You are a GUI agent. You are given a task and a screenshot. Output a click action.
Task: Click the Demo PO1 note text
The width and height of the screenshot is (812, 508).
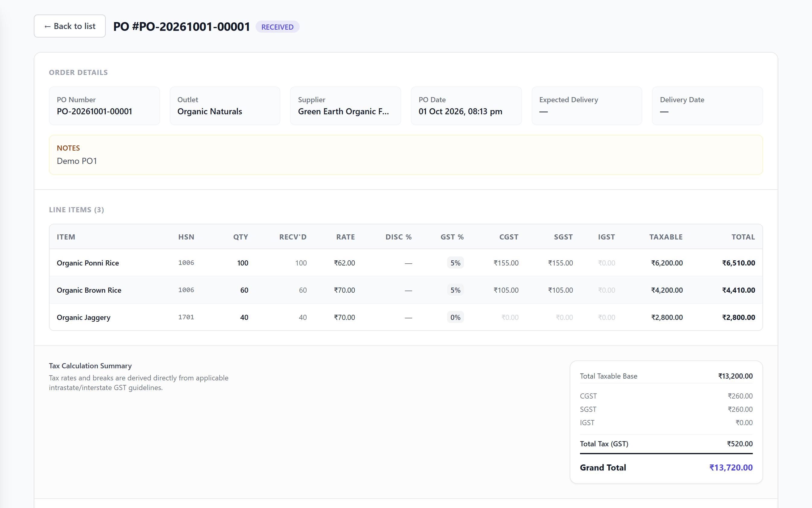[x=77, y=161]
